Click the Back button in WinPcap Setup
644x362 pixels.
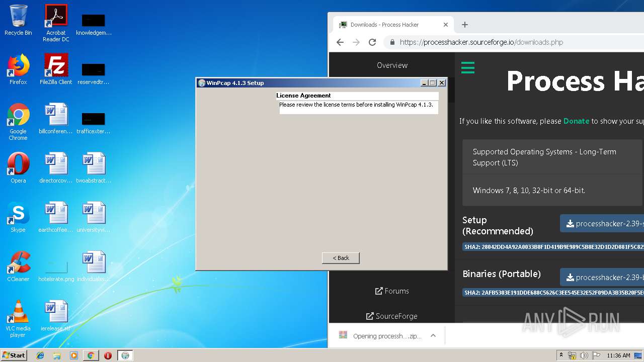tap(341, 258)
